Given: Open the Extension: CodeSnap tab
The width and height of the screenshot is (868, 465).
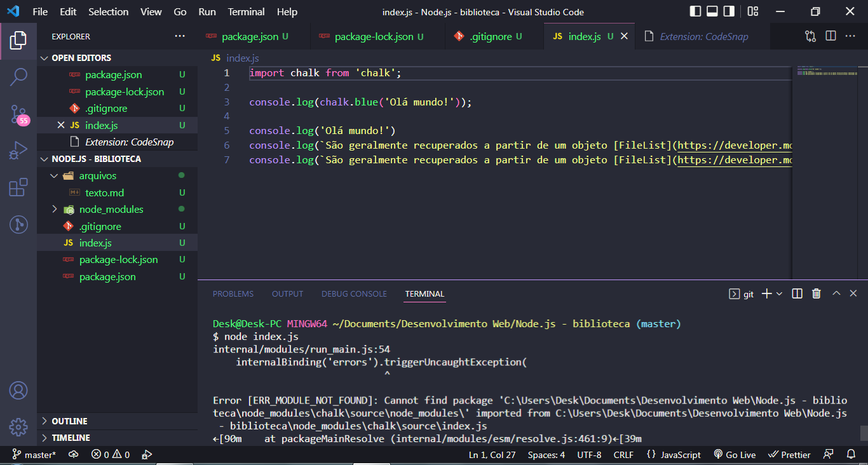Looking at the screenshot, I should (x=702, y=36).
